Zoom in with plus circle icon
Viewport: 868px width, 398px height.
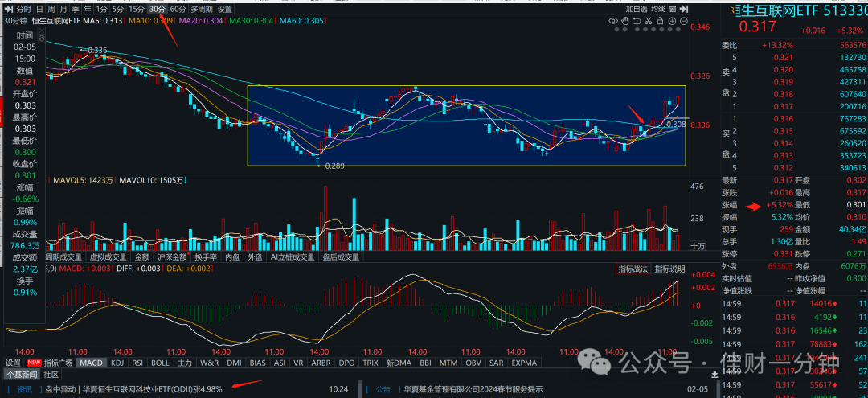pos(671,21)
